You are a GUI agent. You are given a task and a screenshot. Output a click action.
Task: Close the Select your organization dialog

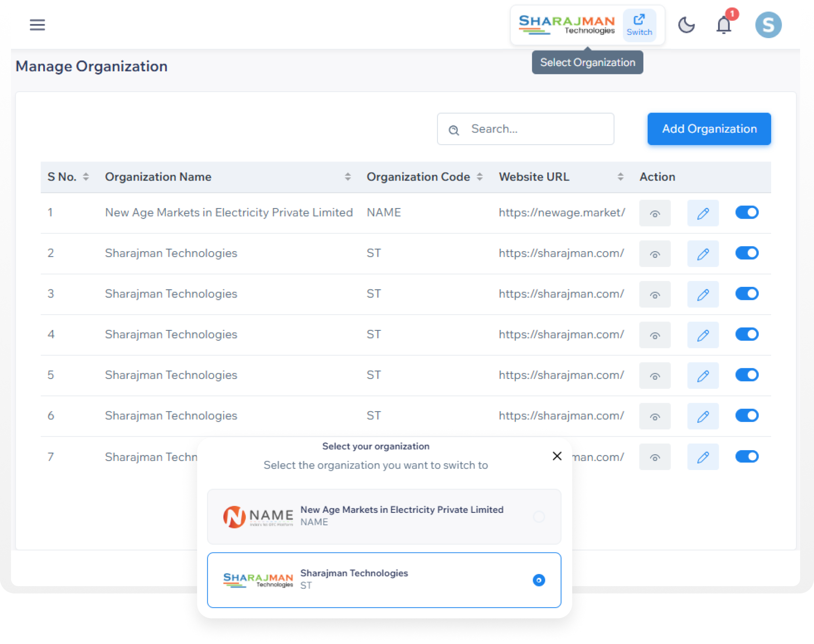(x=557, y=456)
